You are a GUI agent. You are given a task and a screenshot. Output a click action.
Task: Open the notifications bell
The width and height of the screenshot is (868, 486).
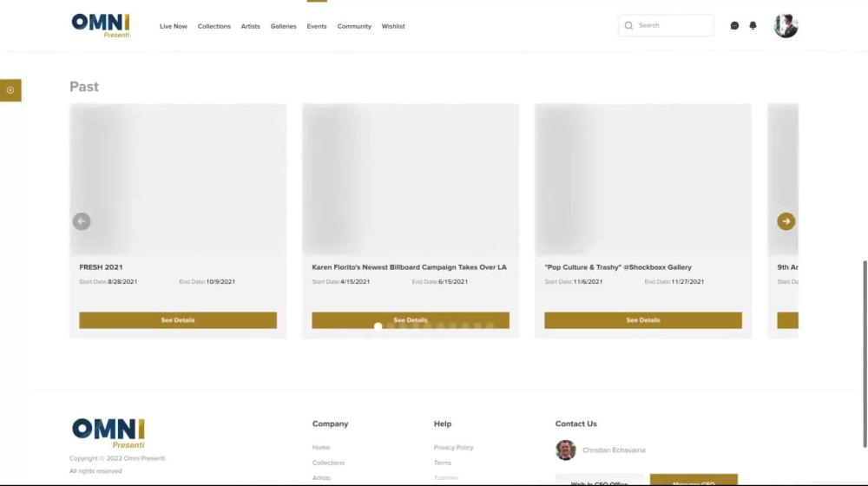[753, 25]
